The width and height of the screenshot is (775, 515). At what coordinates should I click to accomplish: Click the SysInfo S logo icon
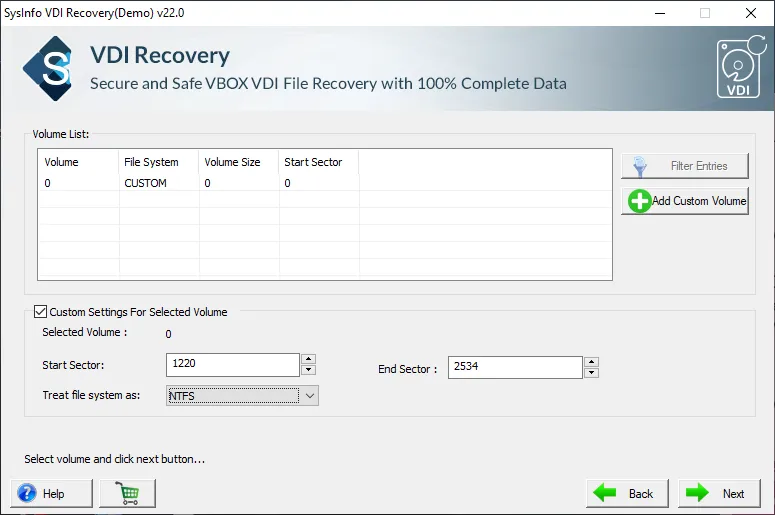(x=48, y=68)
